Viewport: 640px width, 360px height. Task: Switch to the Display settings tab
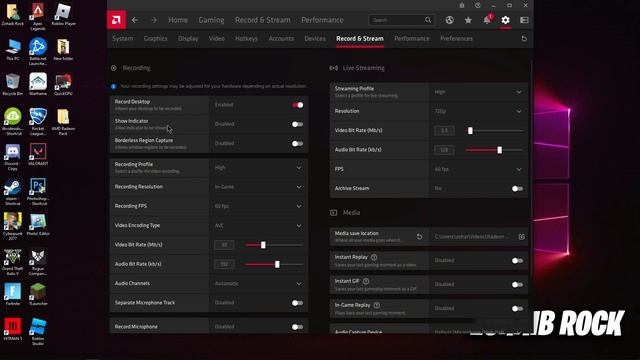(188, 38)
